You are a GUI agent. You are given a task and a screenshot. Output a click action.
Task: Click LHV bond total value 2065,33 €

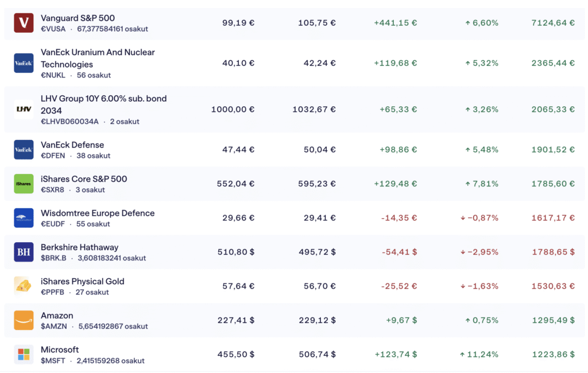click(x=553, y=110)
